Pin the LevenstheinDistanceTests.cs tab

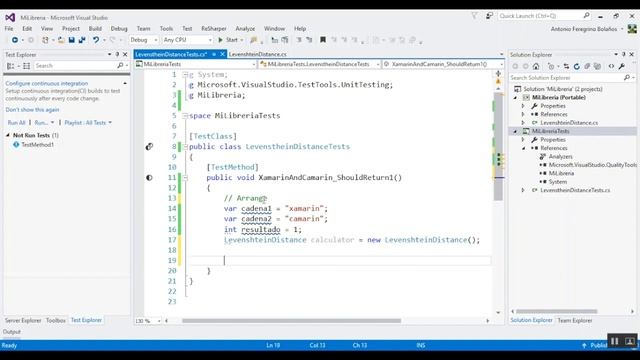coord(213,54)
